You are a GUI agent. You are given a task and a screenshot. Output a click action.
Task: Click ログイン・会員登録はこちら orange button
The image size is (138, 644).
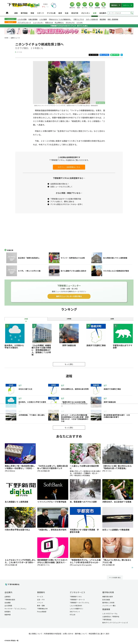69,167
